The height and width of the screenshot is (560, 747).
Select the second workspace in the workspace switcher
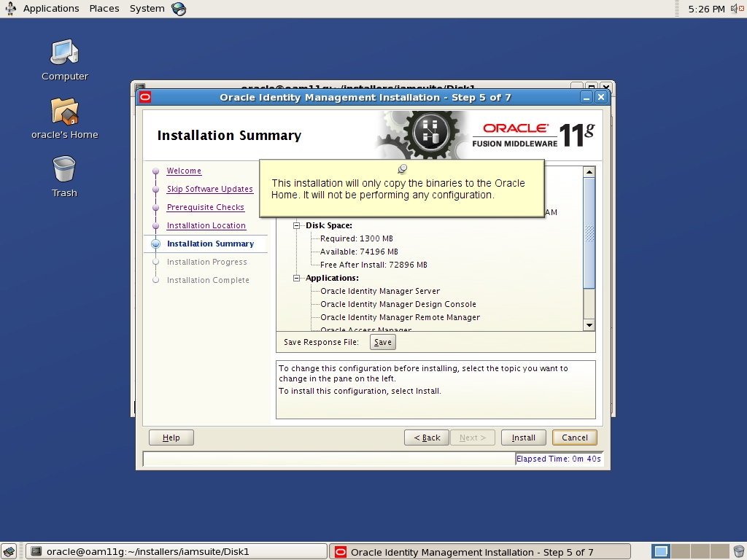[x=681, y=551]
